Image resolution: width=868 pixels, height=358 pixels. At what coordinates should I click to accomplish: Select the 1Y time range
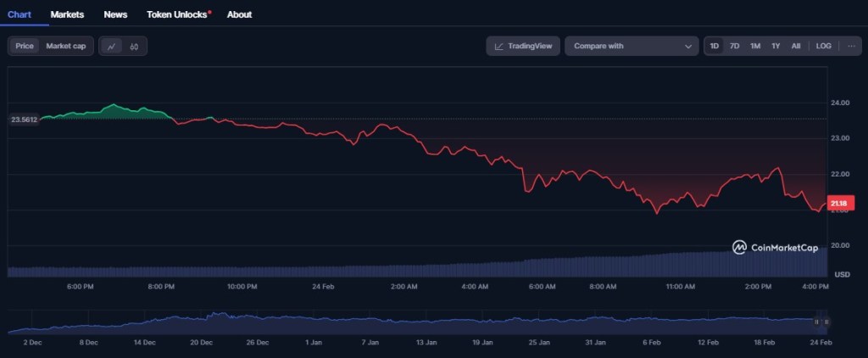(776, 46)
